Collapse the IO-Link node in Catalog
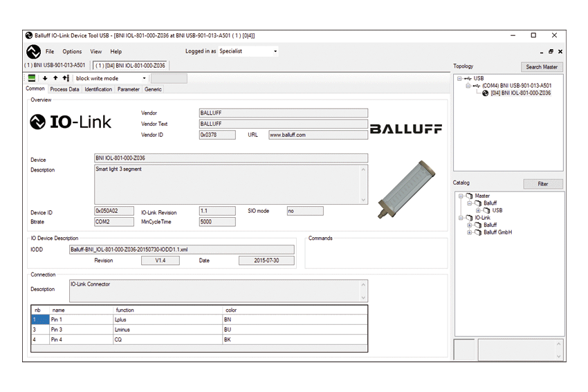Image resolution: width=588 pixels, height=392 pixels. tap(461, 217)
